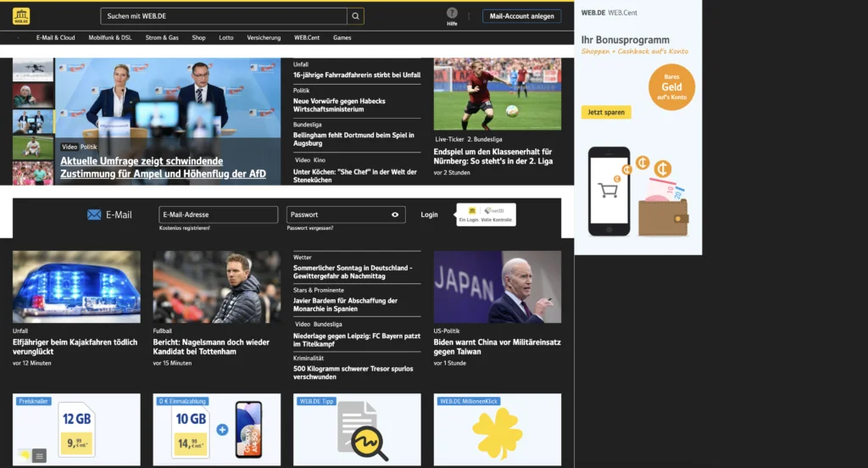Focus the E-Mail-Adresse input field
868x468 pixels.
point(218,214)
